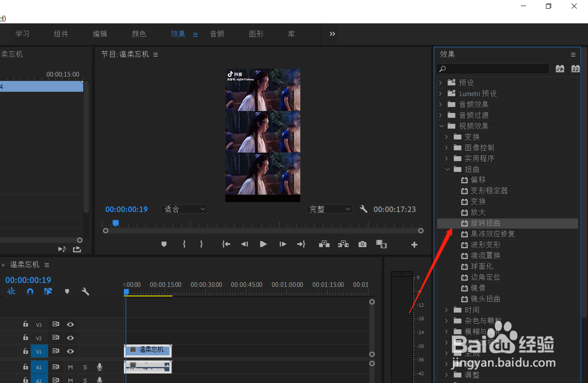This screenshot has width=588, height=383.
Task: Hide track V1 output eye
Action: 70,351
